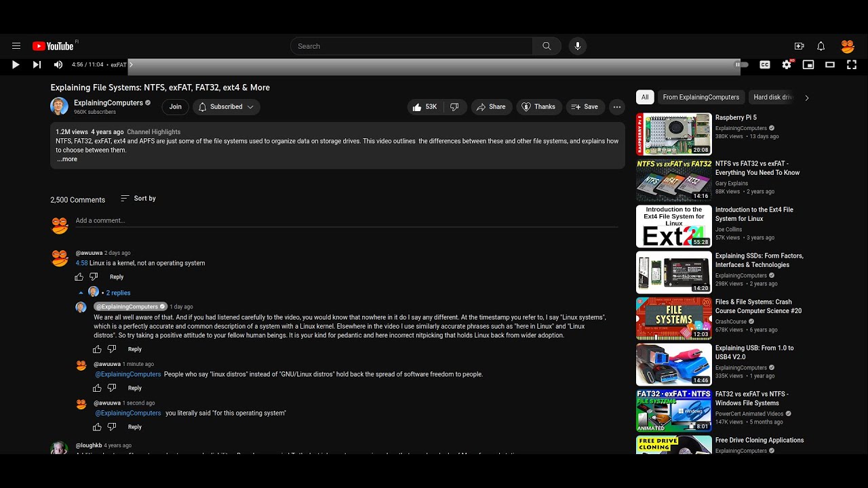
Task: Open the @ExplainingComputers mention link in the 'GNU/Linux distros' reply
Action: [x=128, y=374]
